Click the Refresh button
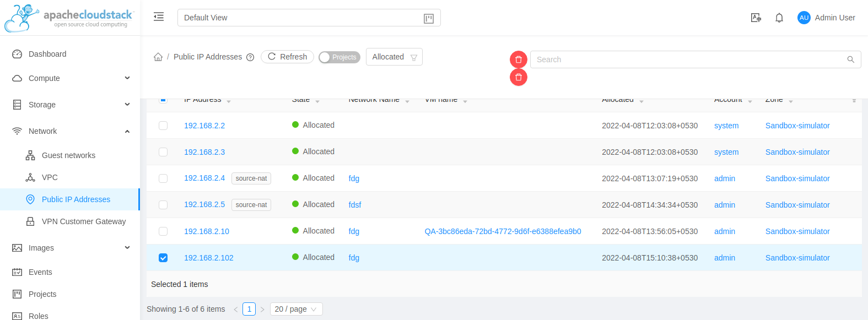This screenshot has height=320, width=868. (287, 57)
